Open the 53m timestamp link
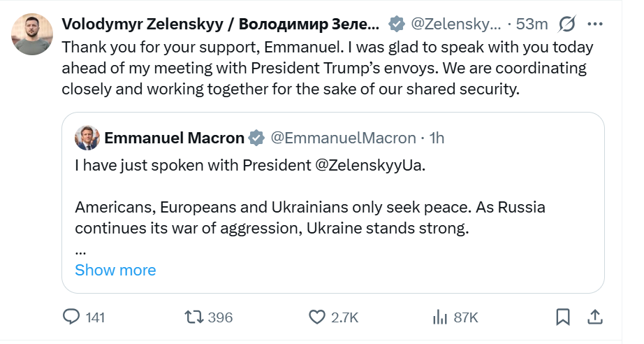 [532, 24]
